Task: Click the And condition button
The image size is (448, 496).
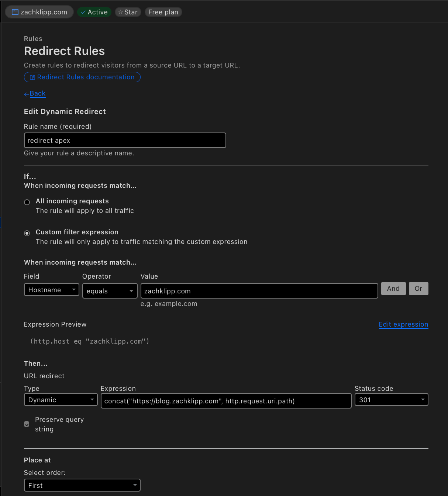Action: coord(393,288)
